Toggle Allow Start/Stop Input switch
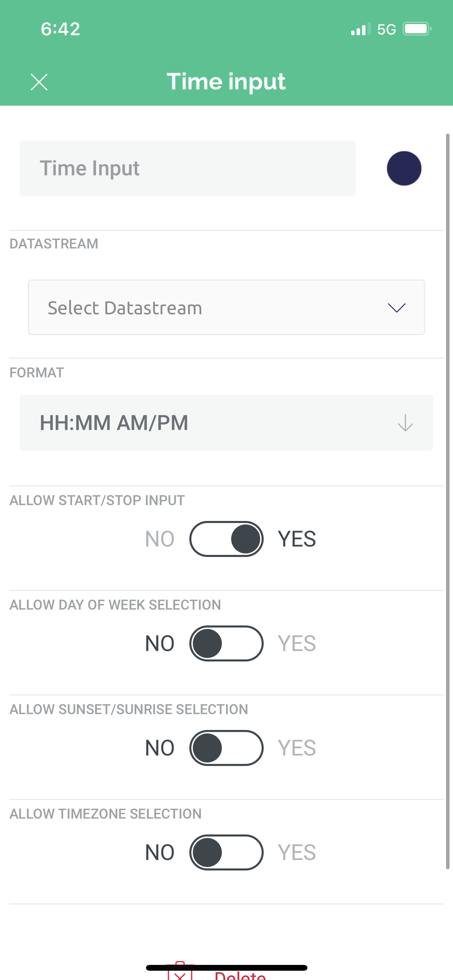The height and width of the screenshot is (980, 453). tap(226, 539)
